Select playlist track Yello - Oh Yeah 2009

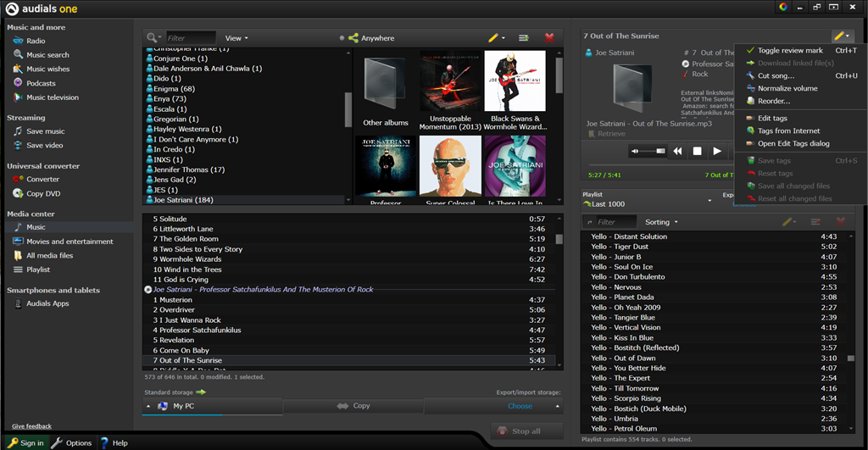714,307
